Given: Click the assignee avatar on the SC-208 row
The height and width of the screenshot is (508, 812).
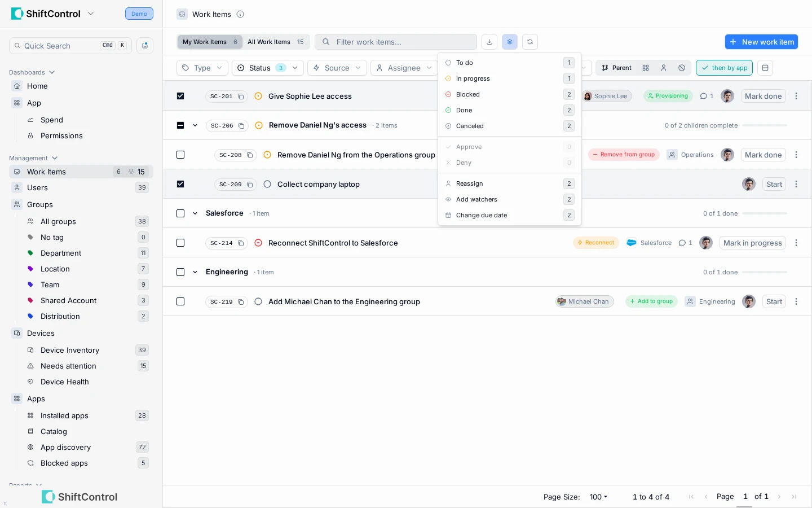Looking at the screenshot, I should tap(727, 155).
